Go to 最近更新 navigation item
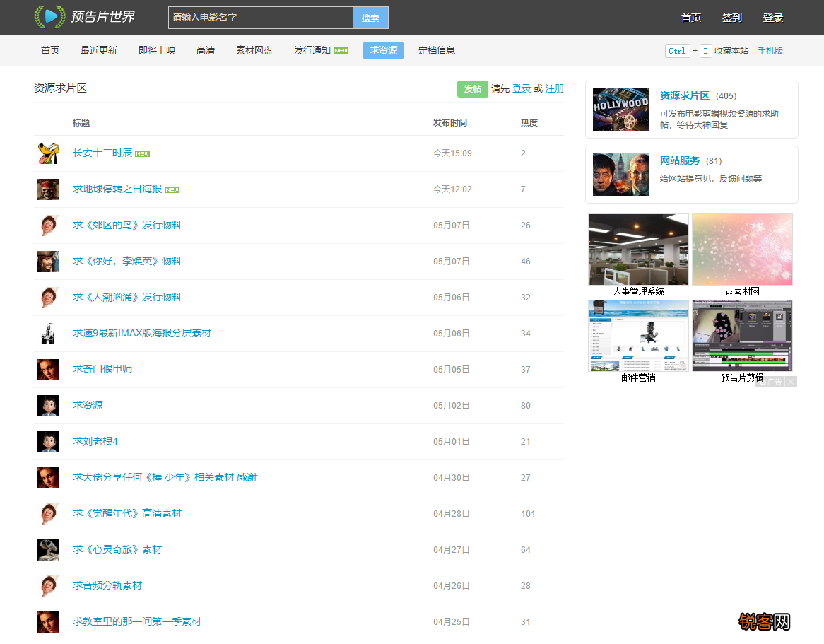The image size is (824, 644). pyautogui.click(x=99, y=50)
